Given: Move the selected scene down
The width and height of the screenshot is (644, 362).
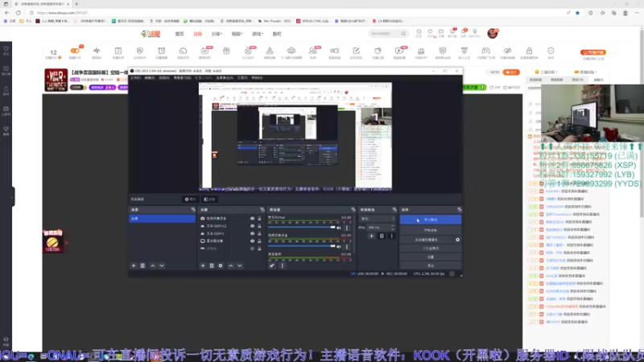Looking at the screenshot, I should (161, 265).
